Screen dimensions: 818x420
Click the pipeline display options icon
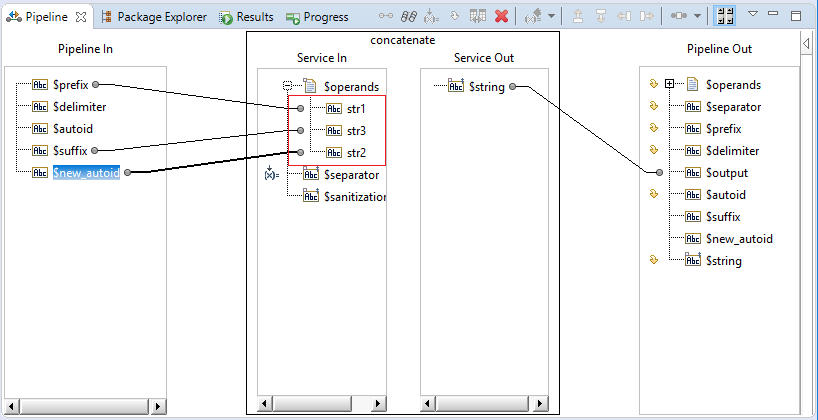click(x=679, y=16)
